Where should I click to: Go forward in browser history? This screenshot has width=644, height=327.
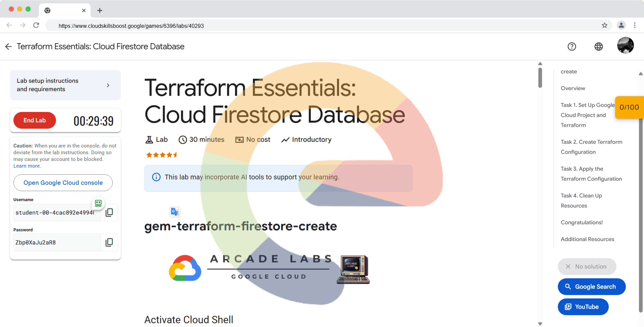[x=22, y=25]
